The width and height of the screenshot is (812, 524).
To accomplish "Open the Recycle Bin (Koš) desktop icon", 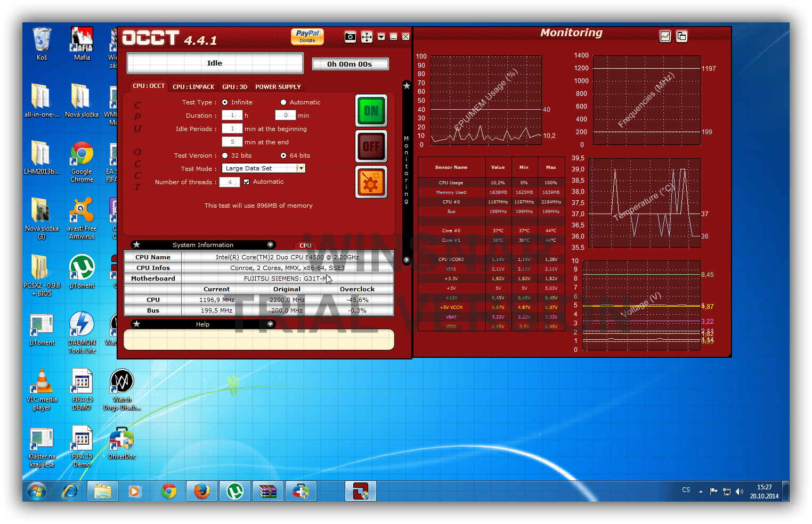I will [x=42, y=44].
